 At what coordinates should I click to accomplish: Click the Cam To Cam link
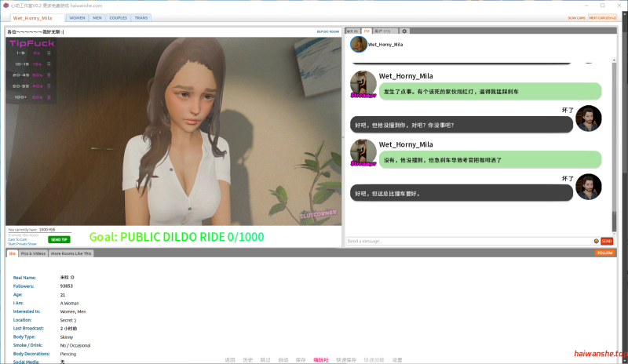[x=17, y=239]
